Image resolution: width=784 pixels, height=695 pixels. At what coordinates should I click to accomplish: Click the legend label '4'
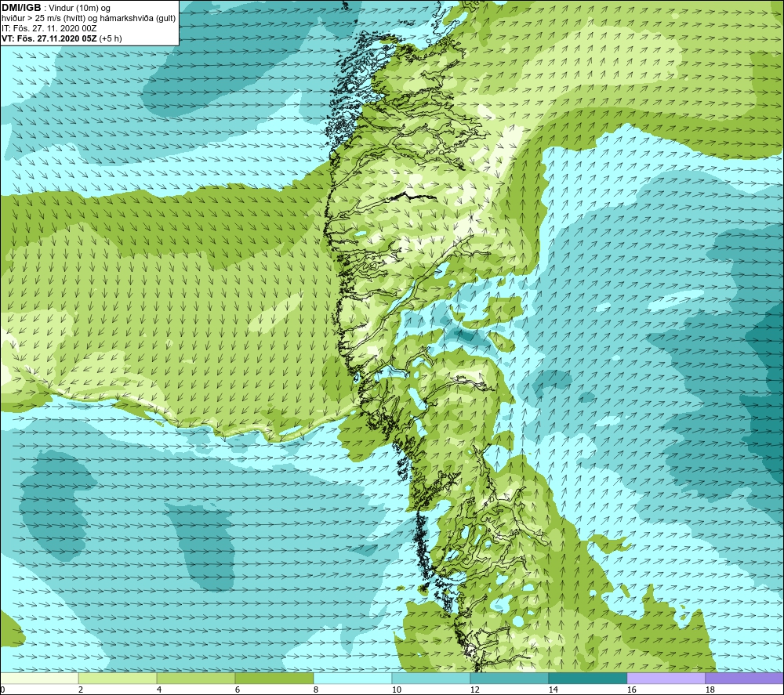tap(159, 690)
